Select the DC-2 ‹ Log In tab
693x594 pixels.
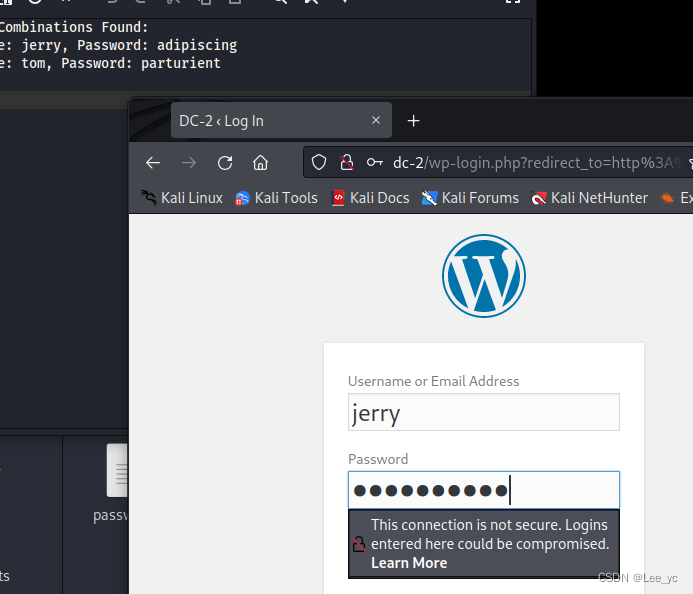click(281, 120)
